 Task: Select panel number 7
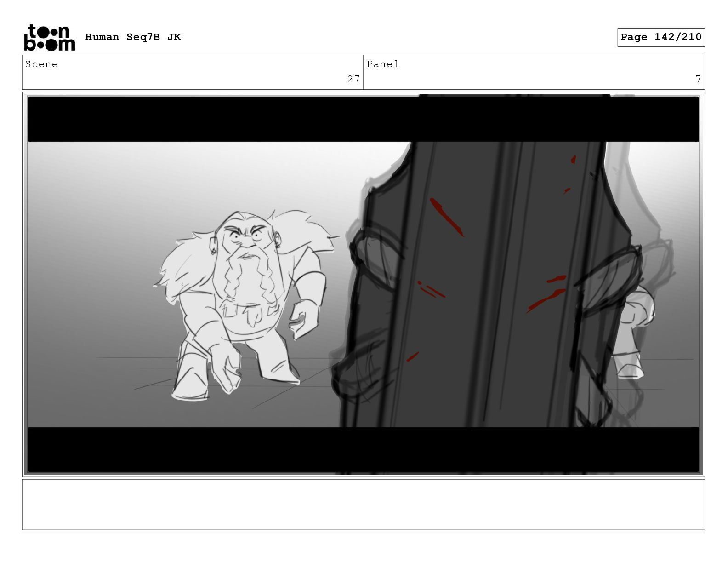pos(698,79)
